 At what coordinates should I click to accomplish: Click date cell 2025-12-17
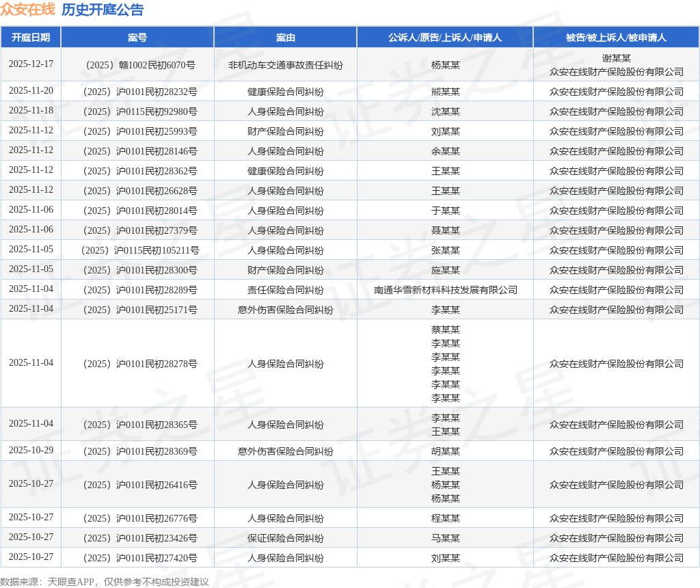click(31, 64)
